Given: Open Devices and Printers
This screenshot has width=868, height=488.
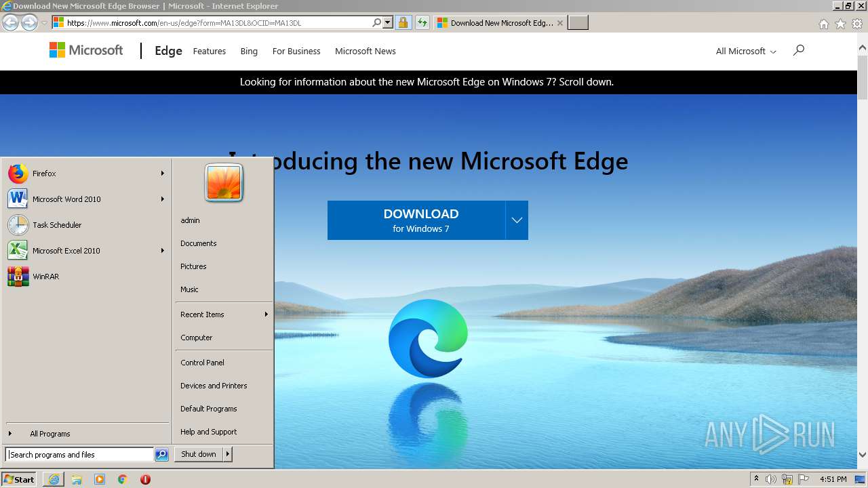Looking at the screenshot, I should point(214,386).
